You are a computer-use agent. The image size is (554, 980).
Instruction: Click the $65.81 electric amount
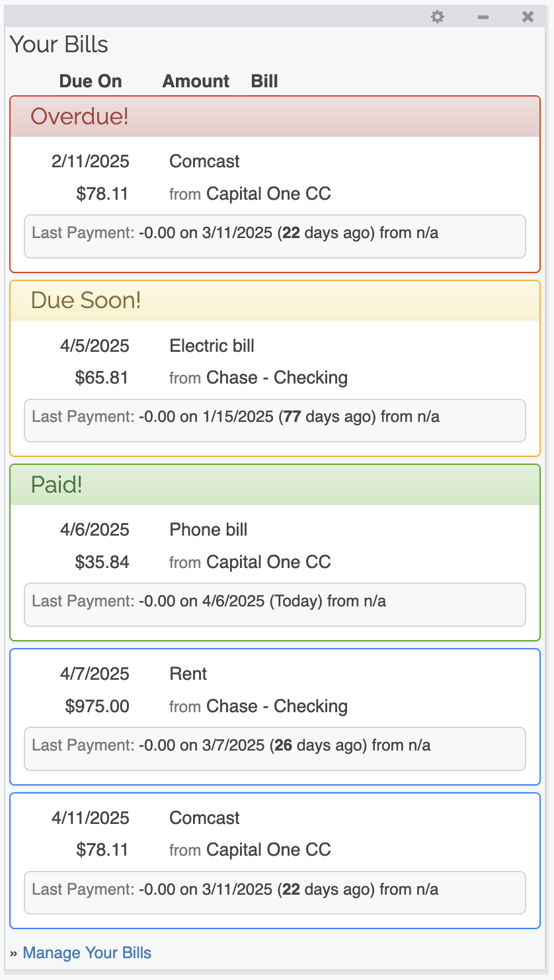[102, 378]
